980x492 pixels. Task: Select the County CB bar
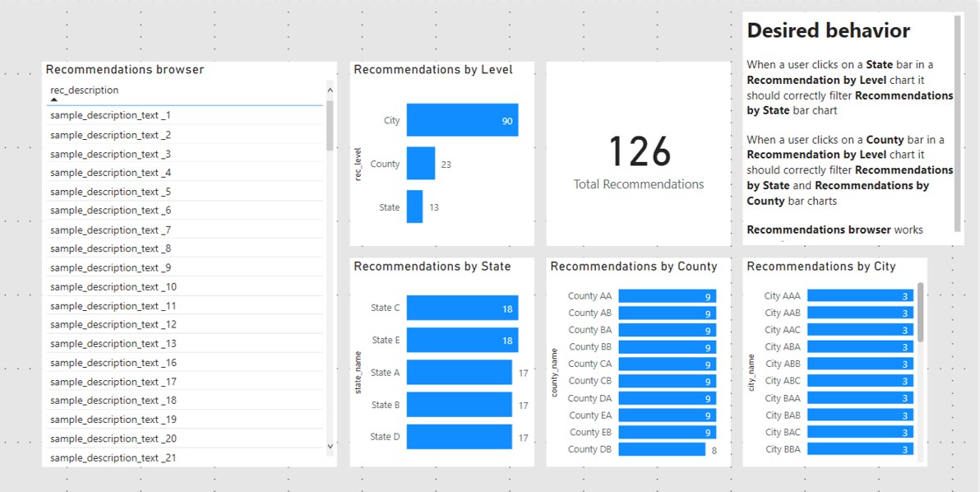tap(668, 381)
